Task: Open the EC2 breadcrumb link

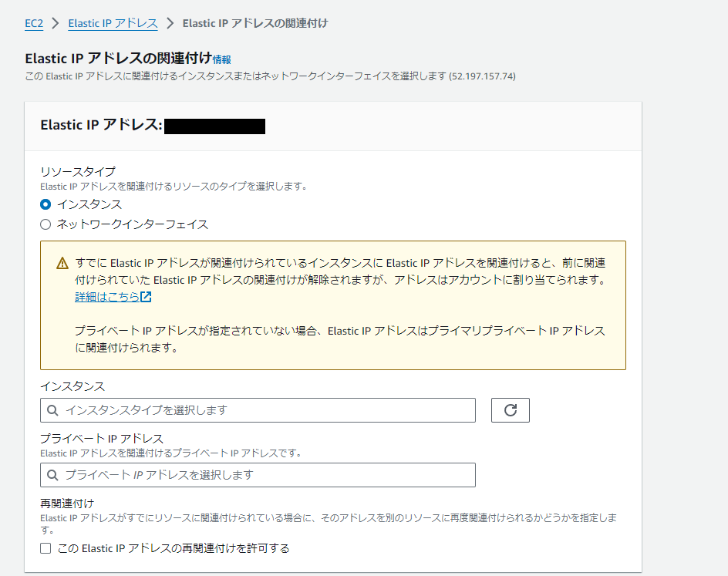Action: point(34,23)
